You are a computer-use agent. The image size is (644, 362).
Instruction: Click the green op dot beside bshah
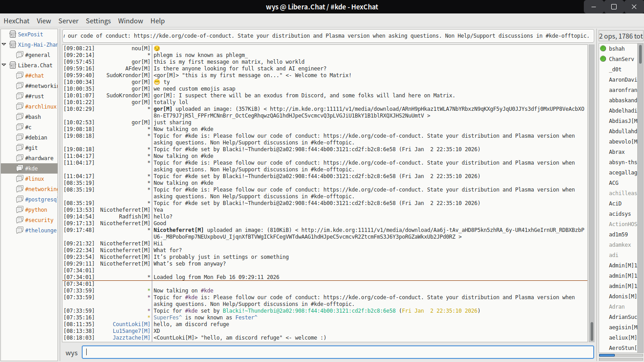click(603, 48)
